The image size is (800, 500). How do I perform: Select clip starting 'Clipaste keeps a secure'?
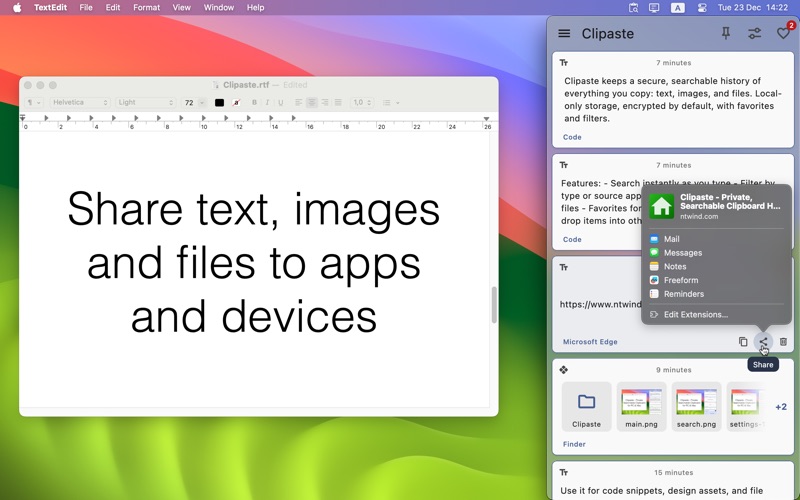pos(673,100)
